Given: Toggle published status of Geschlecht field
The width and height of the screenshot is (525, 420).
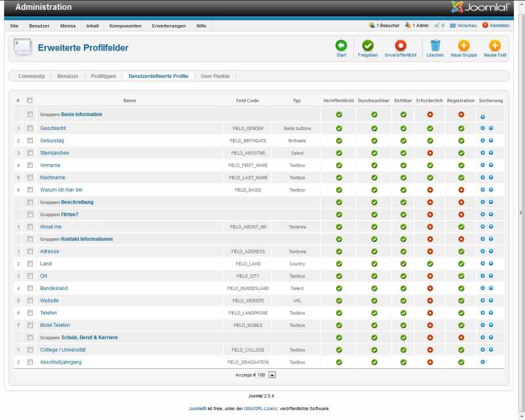Looking at the screenshot, I should coord(339,129).
